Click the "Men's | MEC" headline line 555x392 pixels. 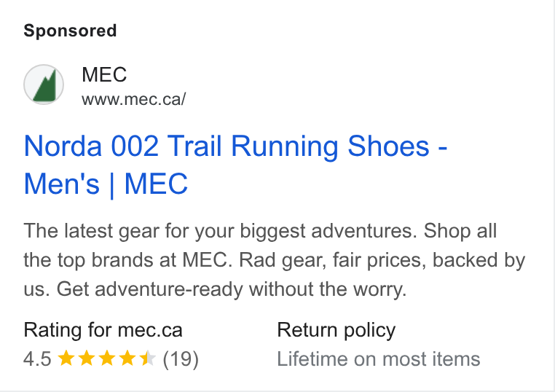point(106,184)
